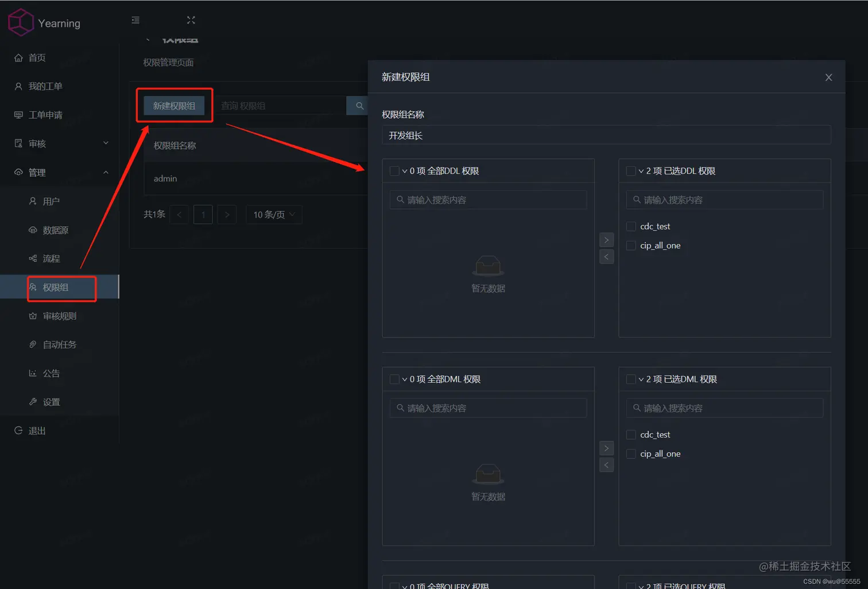The image size is (868, 589).
Task: Click the admin row in table
Action: [256, 179]
